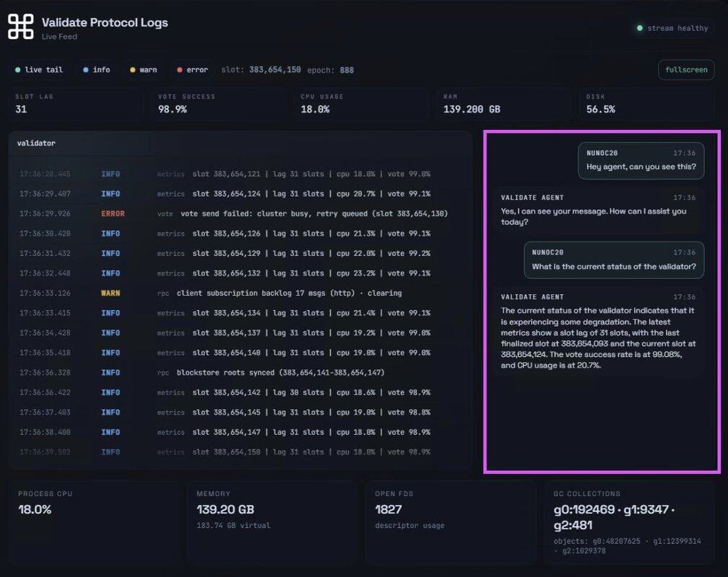Open the Slot Lag metric card
728x577 pixels.
(x=78, y=104)
